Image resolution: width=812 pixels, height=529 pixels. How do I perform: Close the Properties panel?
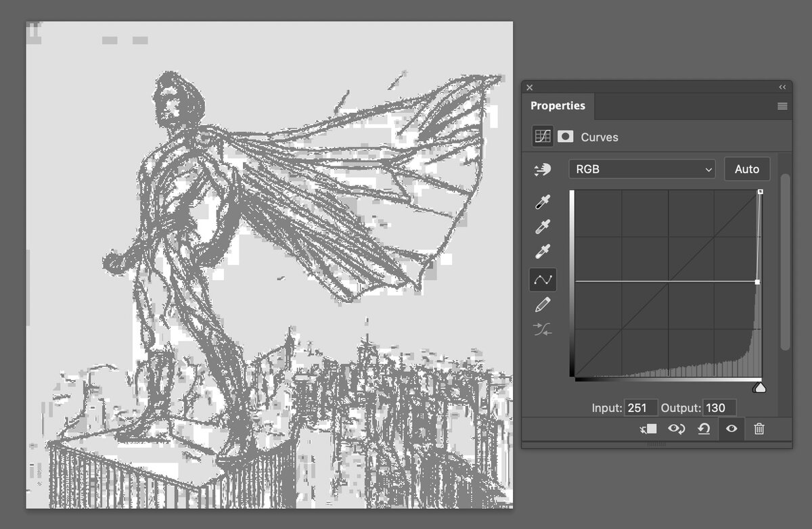coord(530,87)
